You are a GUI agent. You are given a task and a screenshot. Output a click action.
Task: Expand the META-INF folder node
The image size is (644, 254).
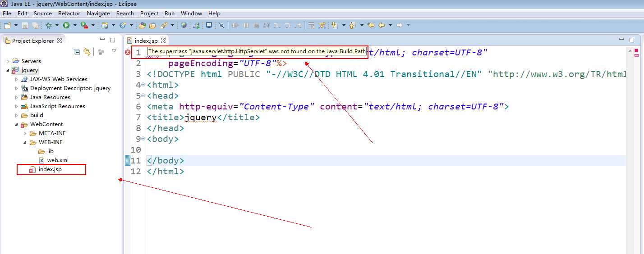point(25,133)
